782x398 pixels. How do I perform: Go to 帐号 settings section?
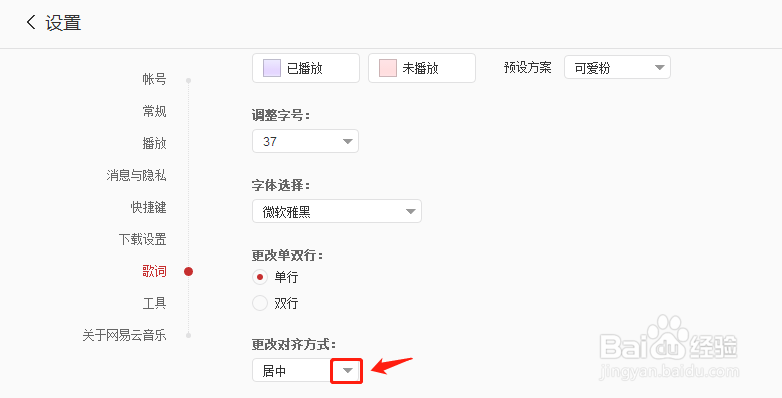pos(154,79)
